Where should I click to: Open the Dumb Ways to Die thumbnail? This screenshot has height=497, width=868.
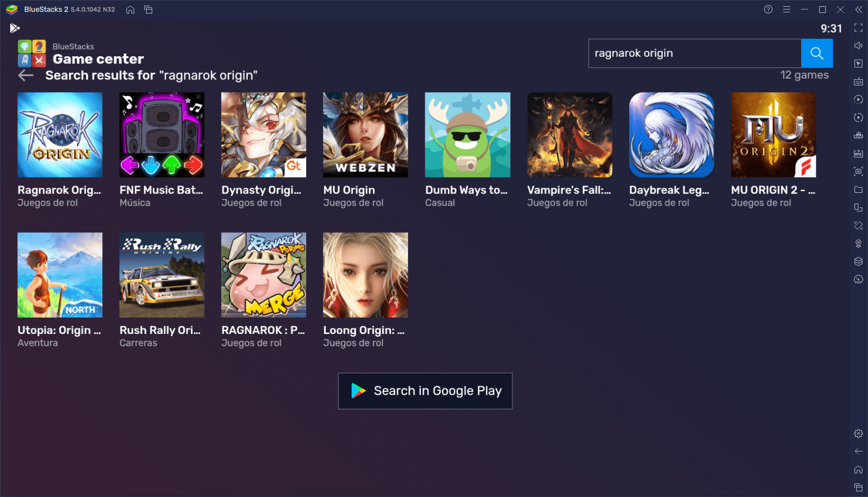click(x=468, y=135)
